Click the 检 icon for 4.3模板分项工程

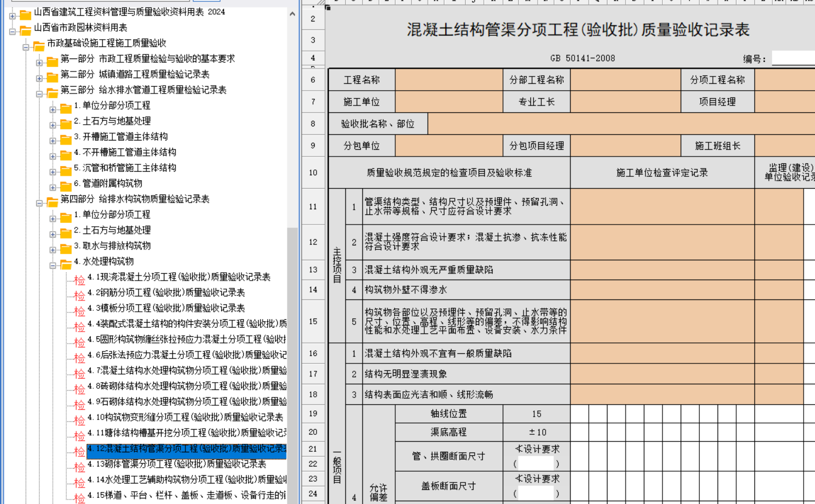click(x=79, y=310)
